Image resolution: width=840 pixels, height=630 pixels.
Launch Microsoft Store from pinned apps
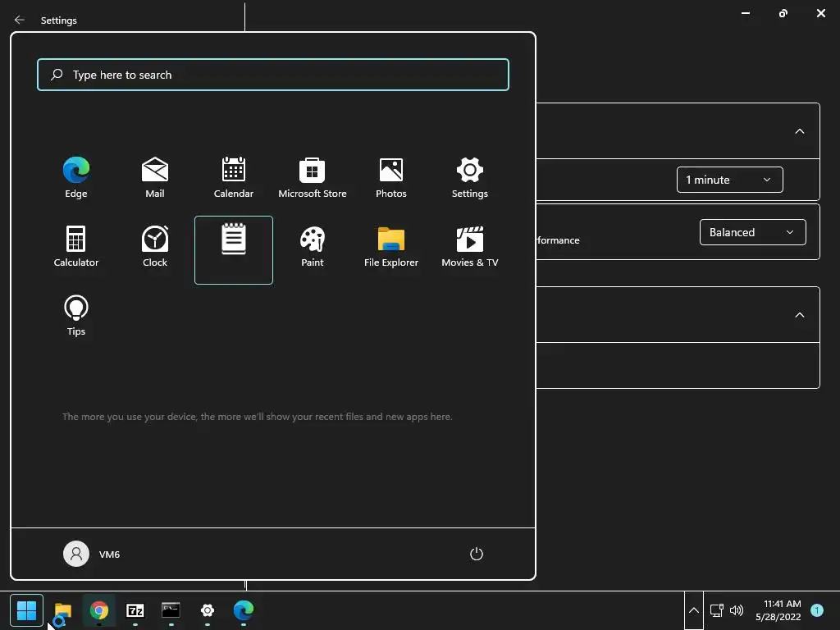(313, 177)
